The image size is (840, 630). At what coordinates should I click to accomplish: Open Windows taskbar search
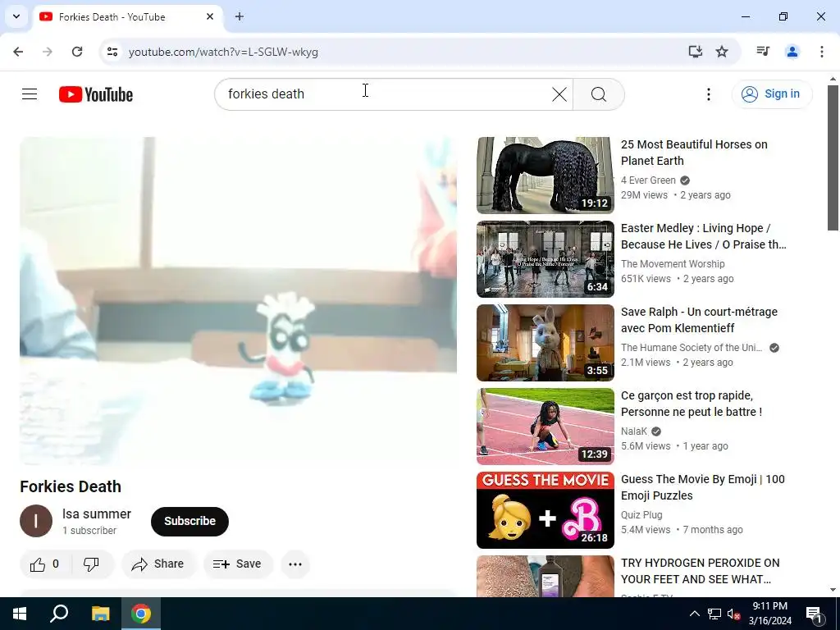[59, 614]
